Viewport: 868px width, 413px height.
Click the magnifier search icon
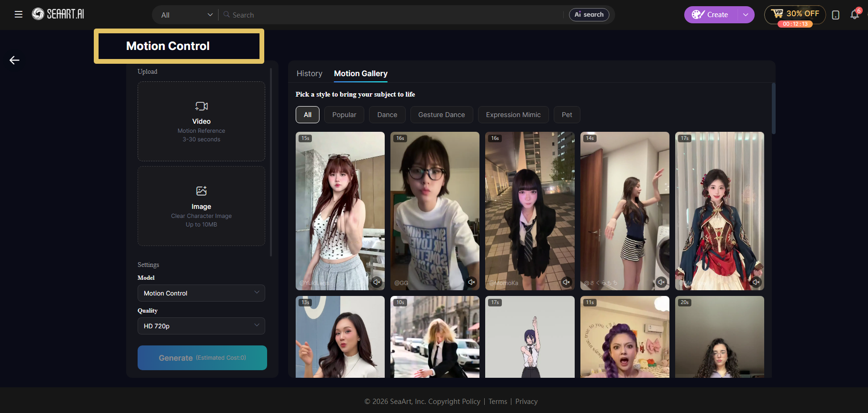[x=227, y=15]
